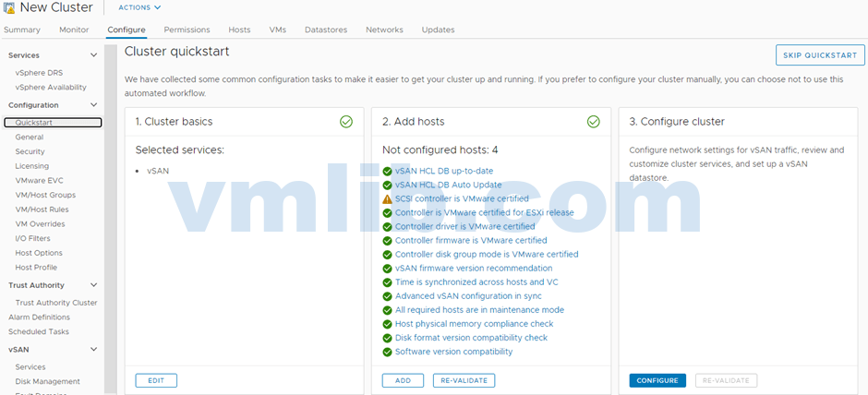Open vSAN firmware version recommendation link
This screenshot has width=868, height=395.
(x=474, y=269)
